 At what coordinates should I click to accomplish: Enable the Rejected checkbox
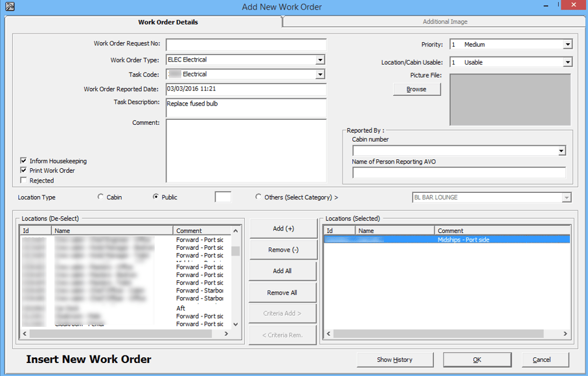[23, 180]
